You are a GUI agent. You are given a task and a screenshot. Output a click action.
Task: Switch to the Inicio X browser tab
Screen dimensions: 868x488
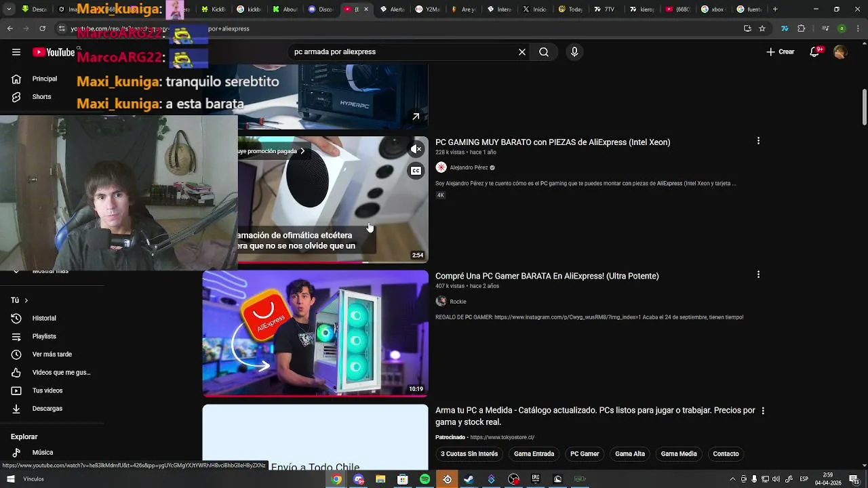(534, 9)
